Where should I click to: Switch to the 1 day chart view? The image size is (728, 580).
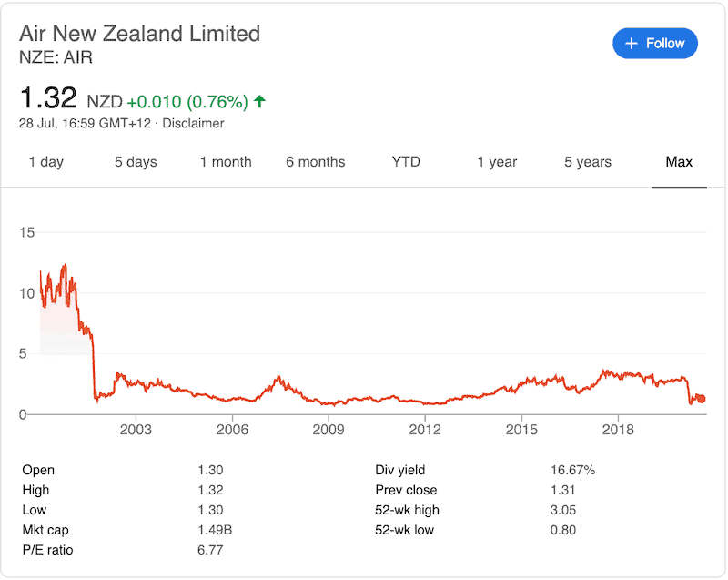45,162
